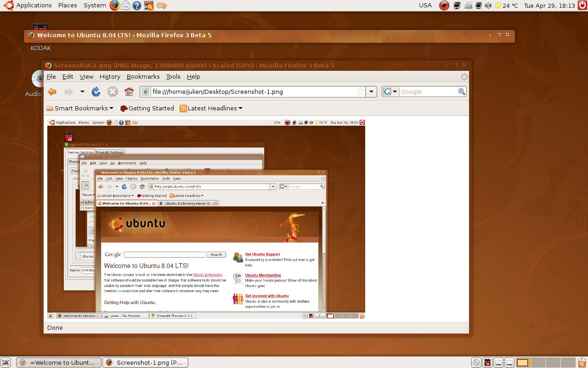Open the Latest Headlines feed dropdown
588x368 pixels.
click(x=211, y=109)
